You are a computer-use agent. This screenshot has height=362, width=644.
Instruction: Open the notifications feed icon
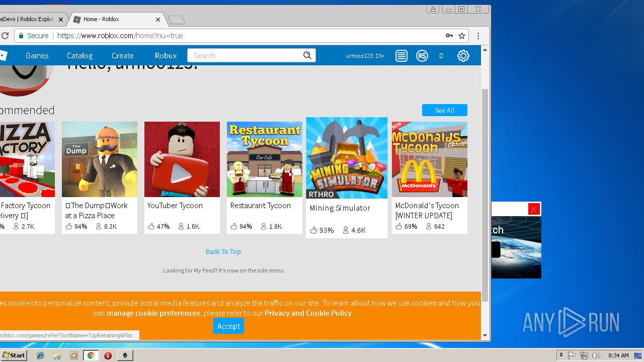coord(401,56)
